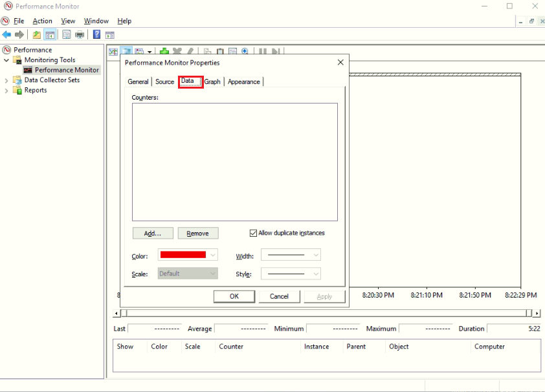545x392 pixels.
Task: Click the timeline scroll left arrow
Action: pos(117,313)
